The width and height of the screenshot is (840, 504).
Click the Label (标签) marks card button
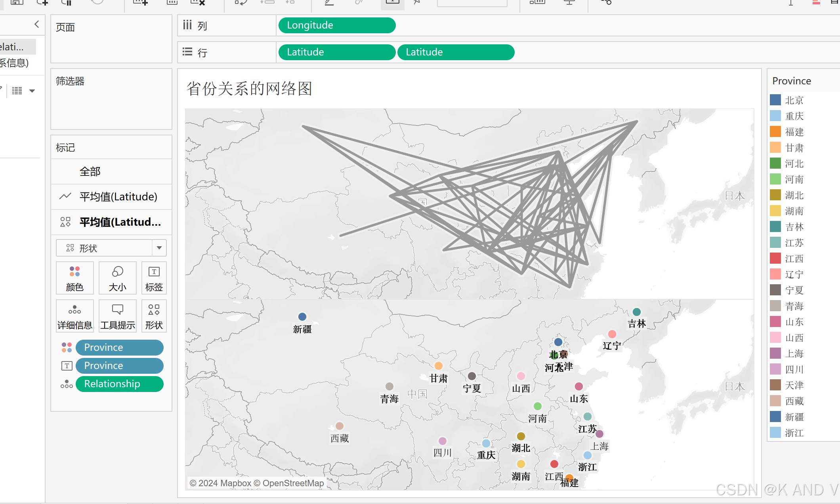[x=154, y=278]
